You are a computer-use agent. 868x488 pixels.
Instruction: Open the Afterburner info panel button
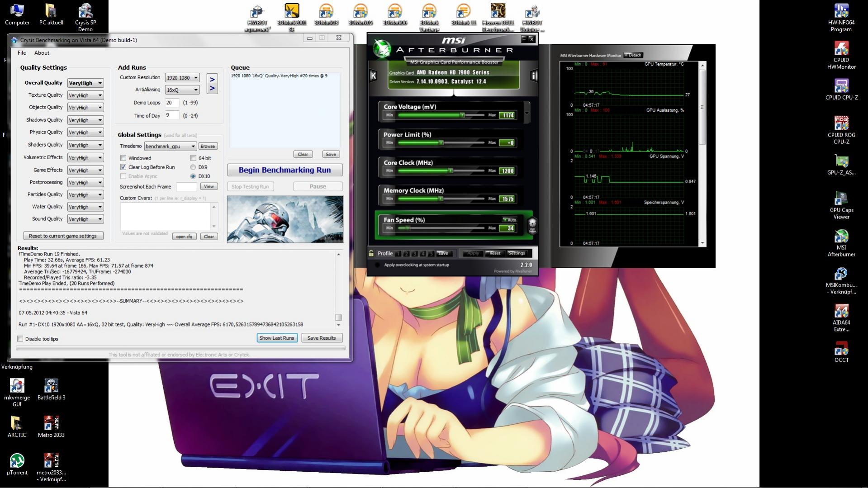pyautogui.click(x=534, y=76)
